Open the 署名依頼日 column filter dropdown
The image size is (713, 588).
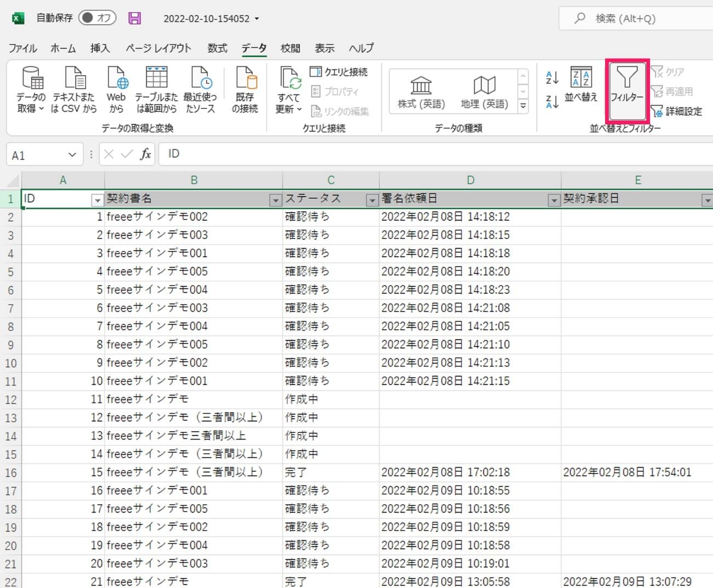[554, 201]
